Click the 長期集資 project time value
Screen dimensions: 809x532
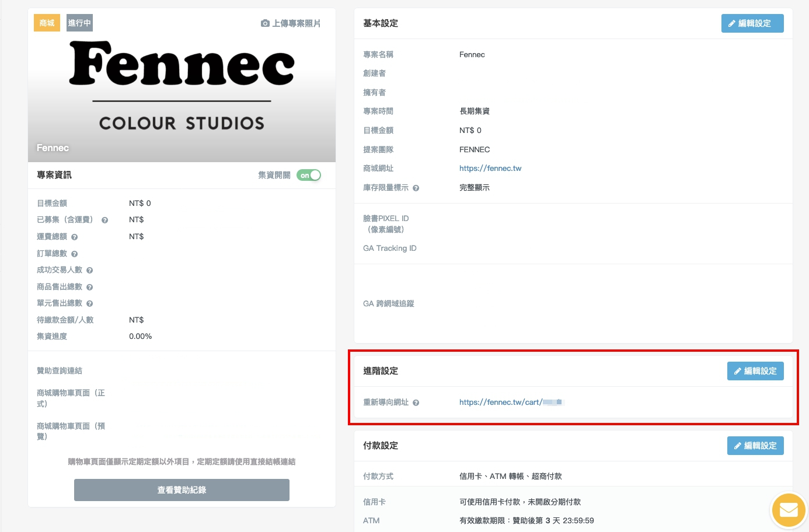(475, 111)
